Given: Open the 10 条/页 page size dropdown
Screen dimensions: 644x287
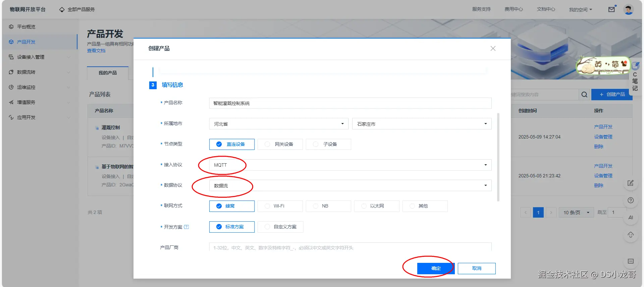Looking at the screenshot, I should coord(576,213).
